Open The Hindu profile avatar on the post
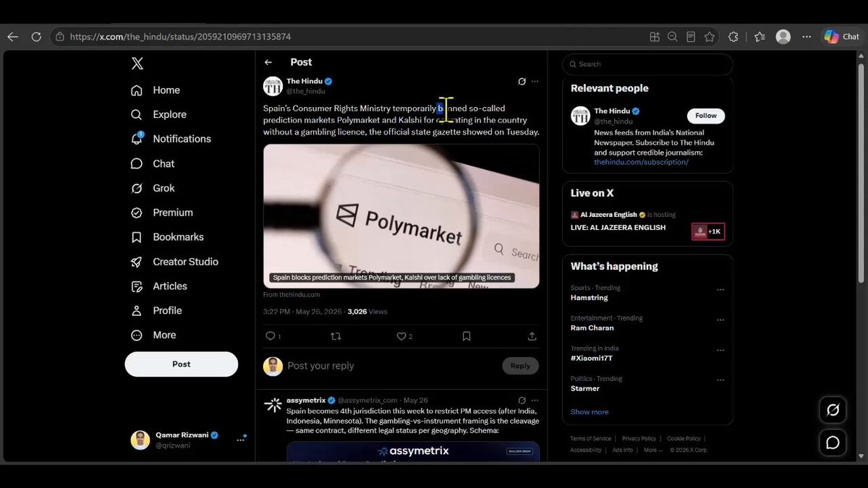This screenshot has height=488, width=868. pos(273,86)
